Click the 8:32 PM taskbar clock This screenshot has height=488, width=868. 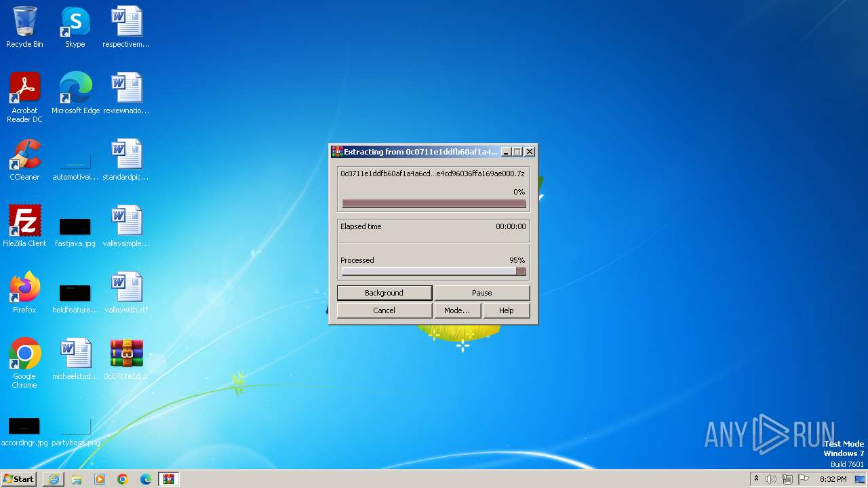pyautogui.click(x=833, y=479)
